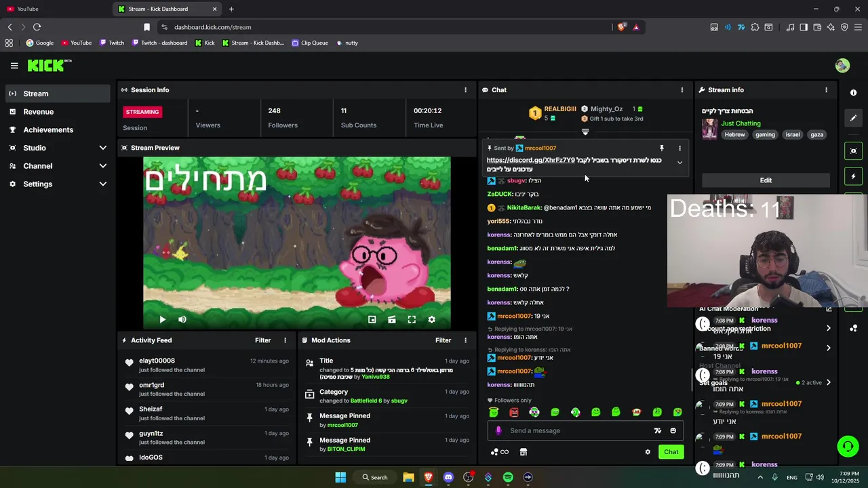Open stream preview settings gear
This screenshot has width=868, height=488.
click(x=431, y=319)
